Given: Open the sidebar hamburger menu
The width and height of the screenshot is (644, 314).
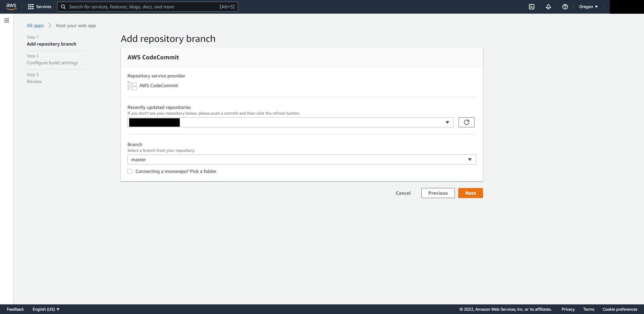Looking at the screenshot, I should click(x=7, y=20).
